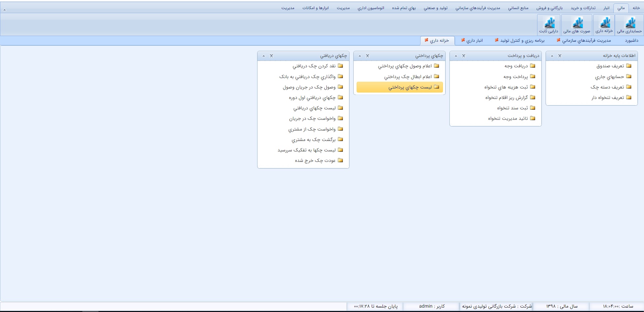Click folder icon beside دريافت وجه
This screenshot has height=312, width=644.
click(532, 66)
